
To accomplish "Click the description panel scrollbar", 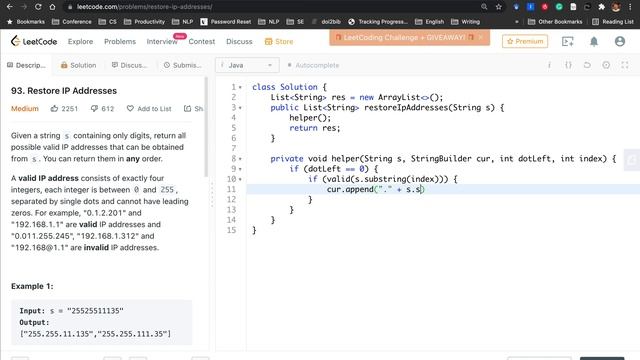I will [x=206, y=127].
